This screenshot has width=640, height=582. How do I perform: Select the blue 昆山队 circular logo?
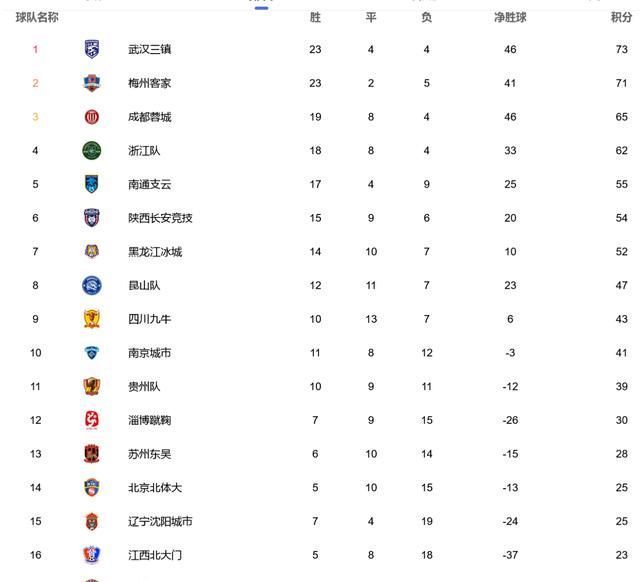click(92, 285)
